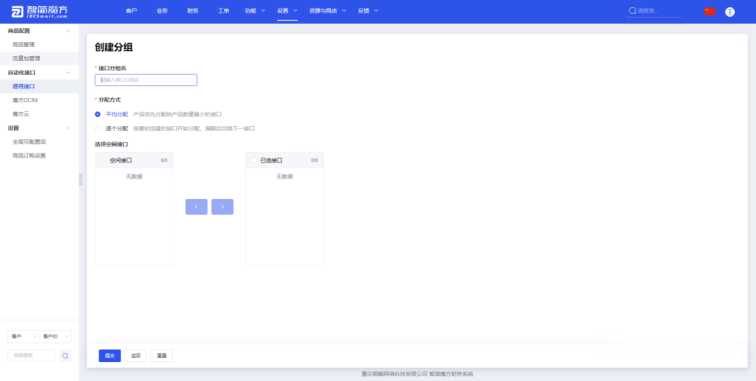Click the search magnifier icon in top bar

pos(633,11)
